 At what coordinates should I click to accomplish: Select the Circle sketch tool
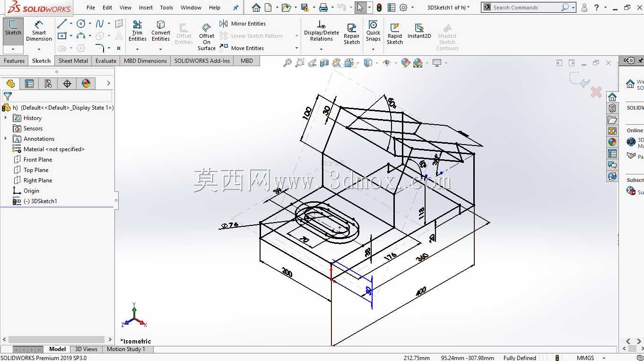(81, 24)
